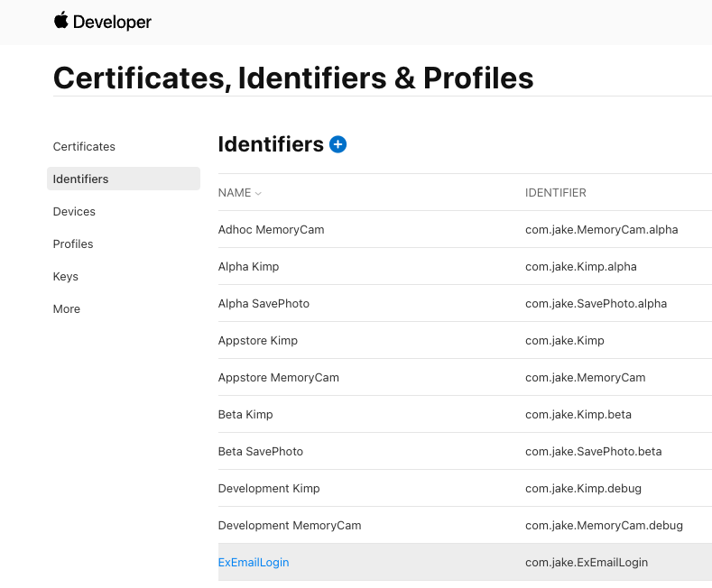Open the More sidebar item
Screen dimensions: 712x588
click(67, 308)
